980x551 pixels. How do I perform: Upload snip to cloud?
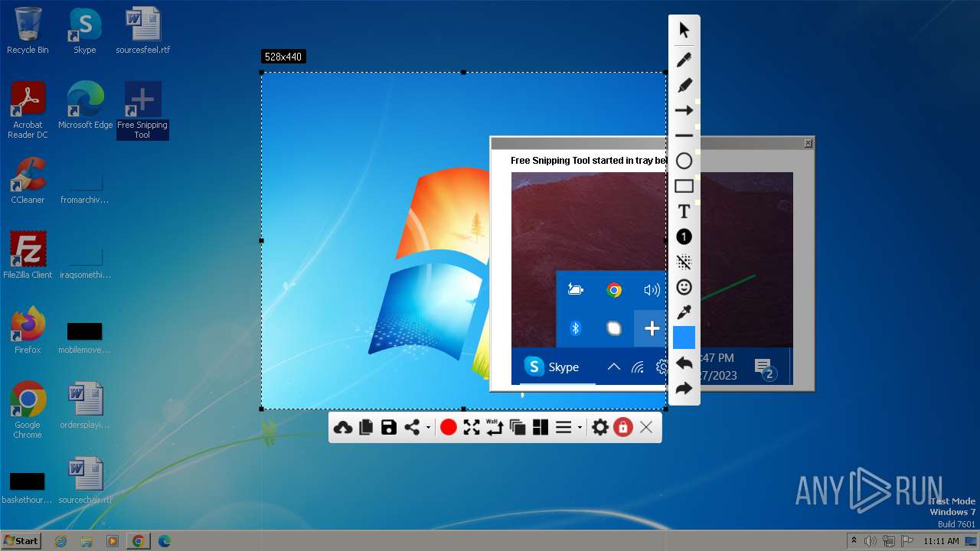point(343,427)
